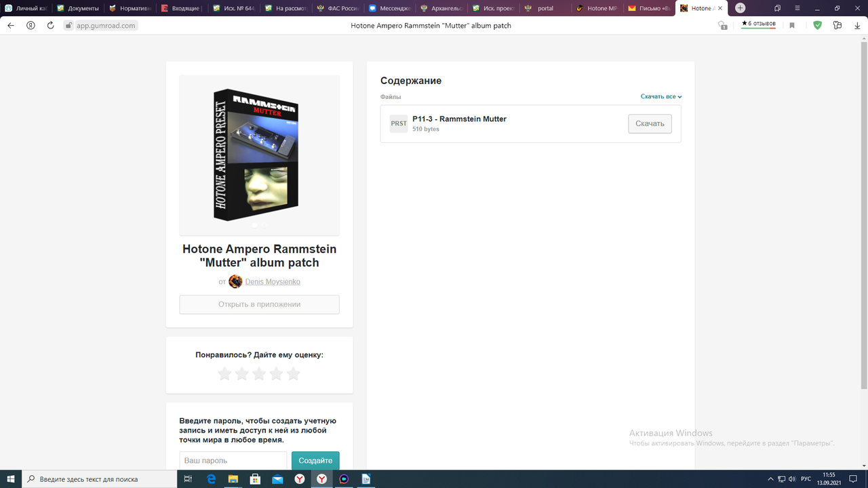Open the green Protect shield icon
The height and width of the screenshot is (488, 868).
click(x=817, y=25)
